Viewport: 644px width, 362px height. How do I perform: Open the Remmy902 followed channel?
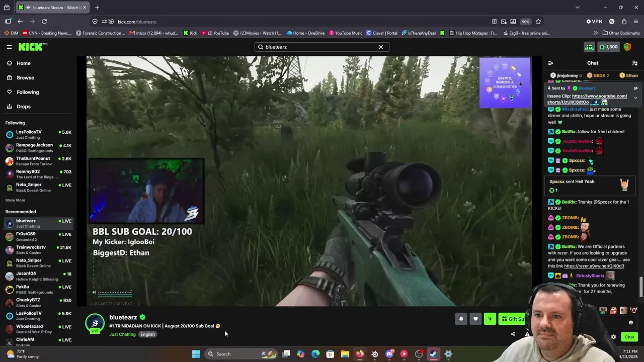(38, 174)
